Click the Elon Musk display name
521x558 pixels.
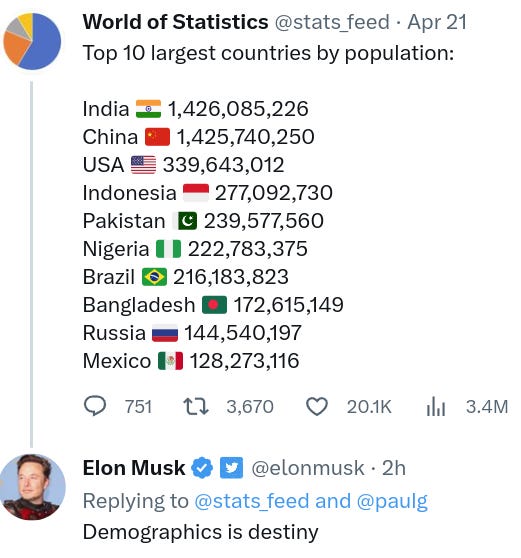point(134,468)
